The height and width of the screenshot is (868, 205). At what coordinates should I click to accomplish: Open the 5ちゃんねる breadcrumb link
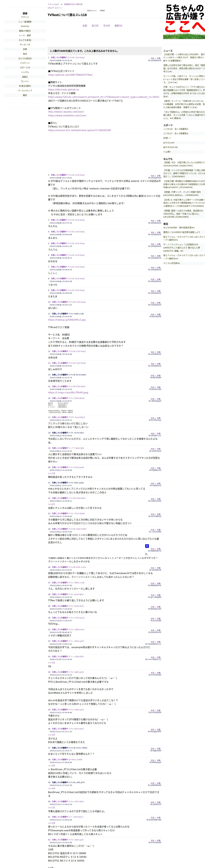(x=53, y=4)
